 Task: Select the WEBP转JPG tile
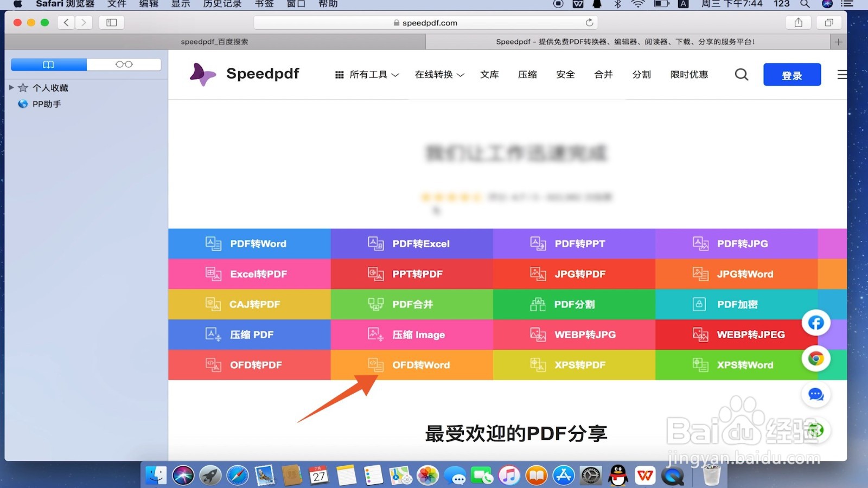click(x=574, y=335)
